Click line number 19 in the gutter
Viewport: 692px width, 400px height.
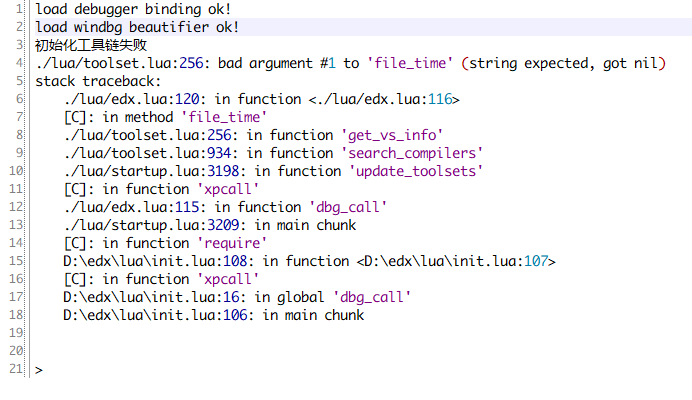tap(16, 333)
